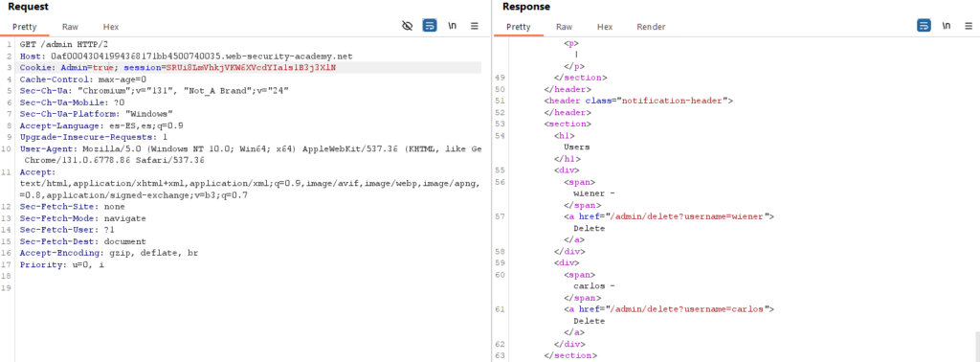Switch the Response view to the Hex tab

pos(605,27)
